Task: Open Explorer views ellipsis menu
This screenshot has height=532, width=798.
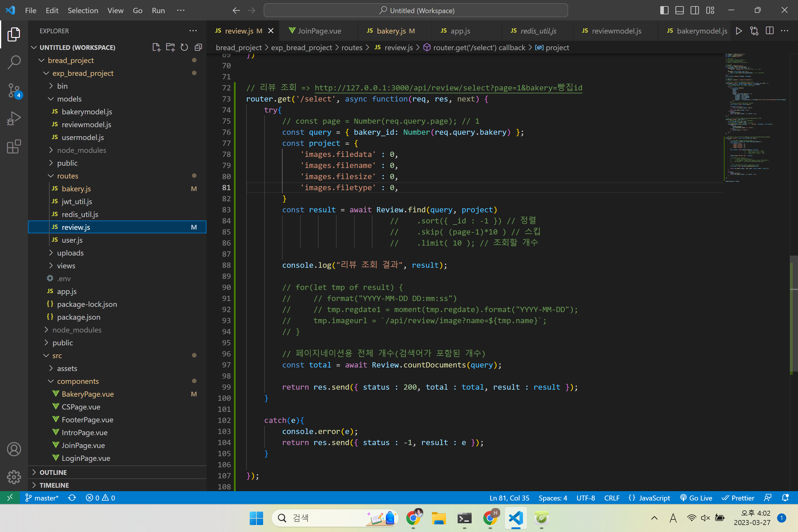Action: pos(193,31)
